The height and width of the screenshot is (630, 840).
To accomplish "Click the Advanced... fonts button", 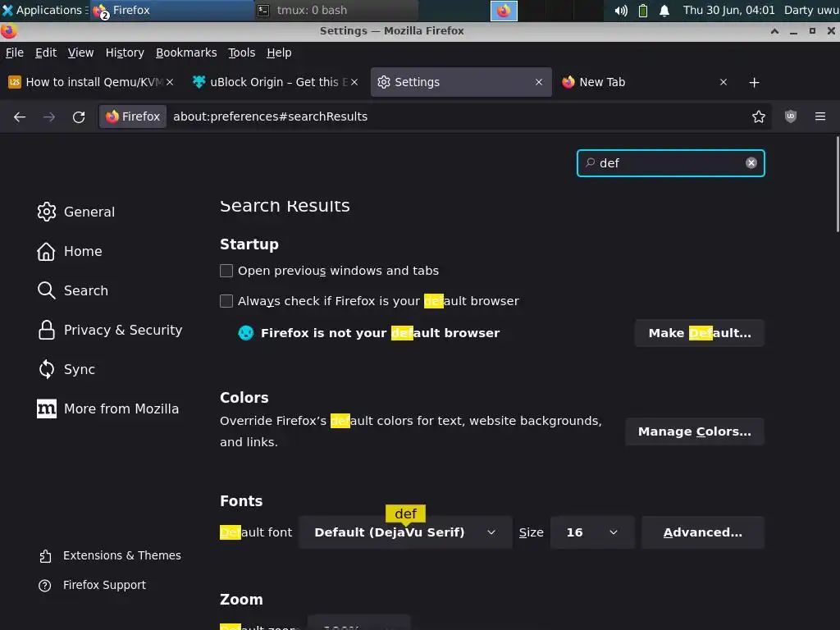I will tap(703, 532).
